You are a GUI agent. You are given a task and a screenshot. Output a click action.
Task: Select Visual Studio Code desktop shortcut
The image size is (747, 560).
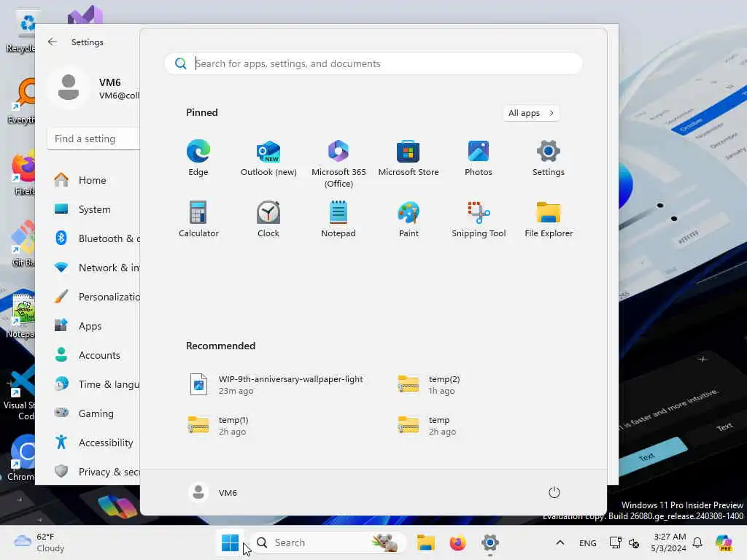pyautogui.click(x=19, y=393)
